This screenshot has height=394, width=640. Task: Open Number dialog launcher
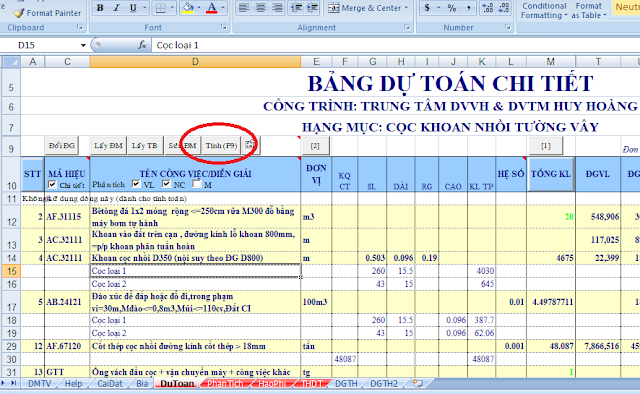(508, 27)
